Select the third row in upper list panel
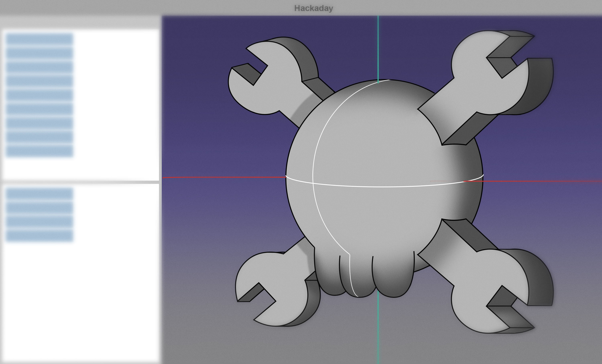This screenshot has height=364, width=602. click(39, 67)
